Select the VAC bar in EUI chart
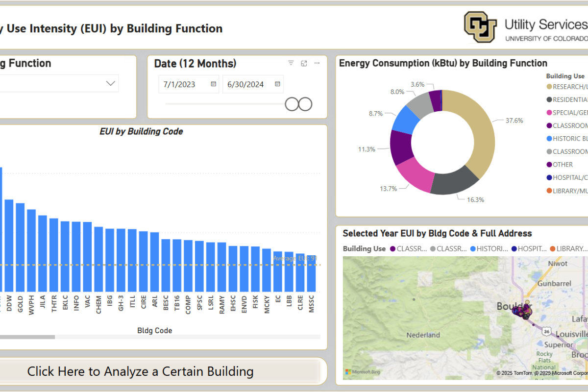588x392 pixels. click(x=87, y=257)
